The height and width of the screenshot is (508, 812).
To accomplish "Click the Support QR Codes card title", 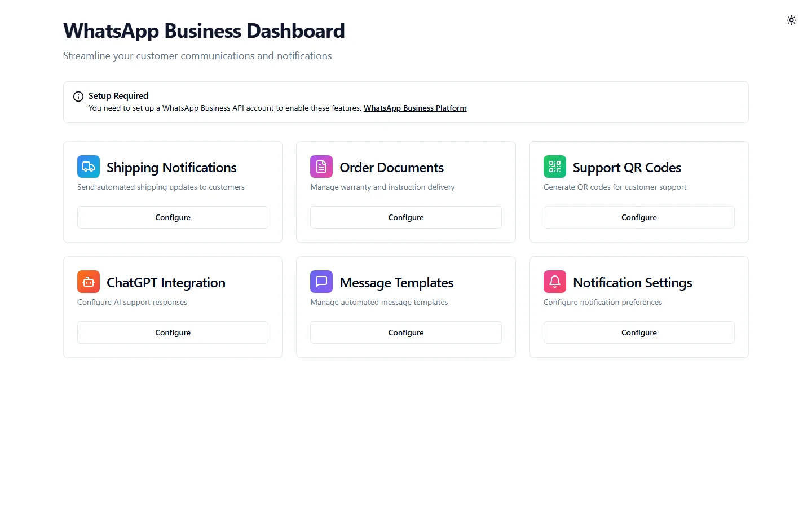I will click(x=627, y=168).
